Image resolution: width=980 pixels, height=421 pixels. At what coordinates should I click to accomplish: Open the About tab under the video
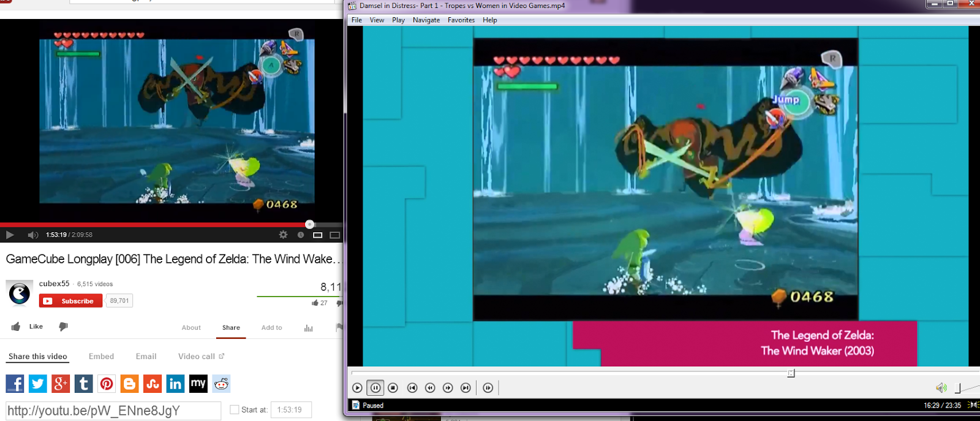tap(191, 328)
